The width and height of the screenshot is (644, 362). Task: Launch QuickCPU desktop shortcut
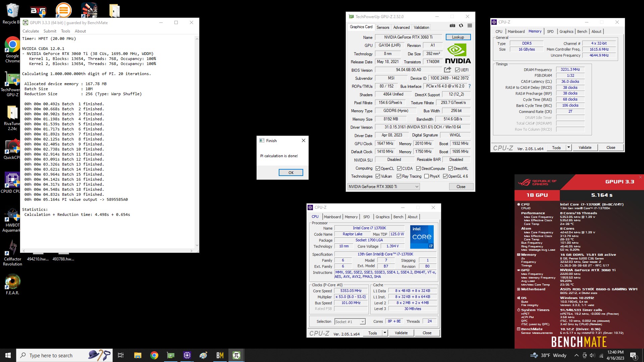pyautogui.click(x=12, y=149)
